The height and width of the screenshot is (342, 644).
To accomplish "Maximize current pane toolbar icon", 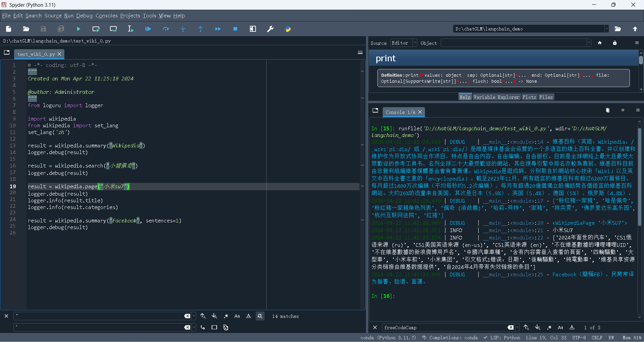I will click(x=253, y=29).
